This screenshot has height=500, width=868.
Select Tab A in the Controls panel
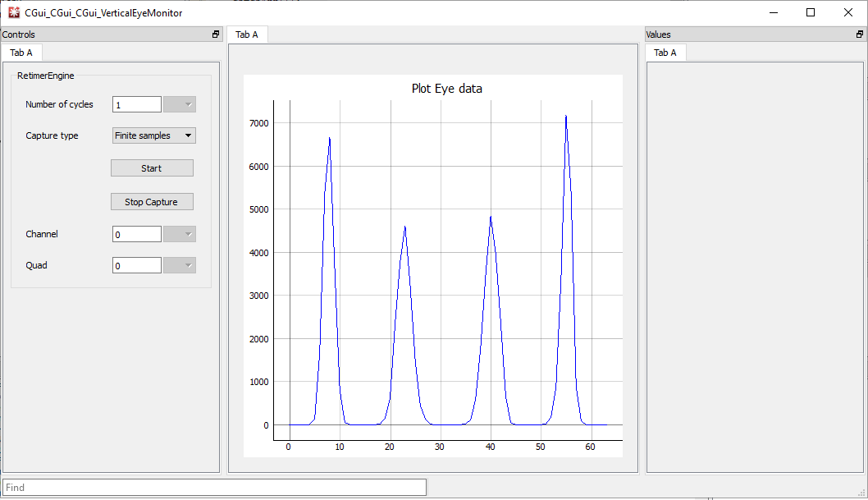[21, 53]
